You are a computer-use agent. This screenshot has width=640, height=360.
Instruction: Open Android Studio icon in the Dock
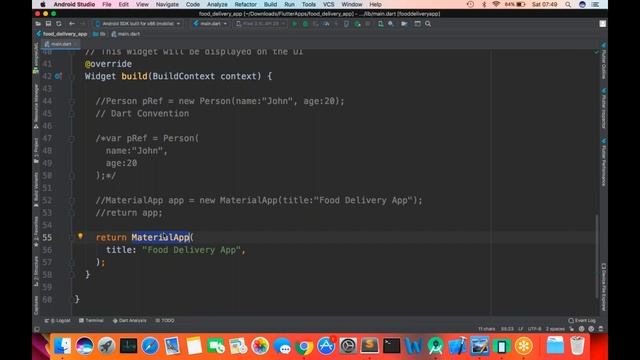[436, 346]
